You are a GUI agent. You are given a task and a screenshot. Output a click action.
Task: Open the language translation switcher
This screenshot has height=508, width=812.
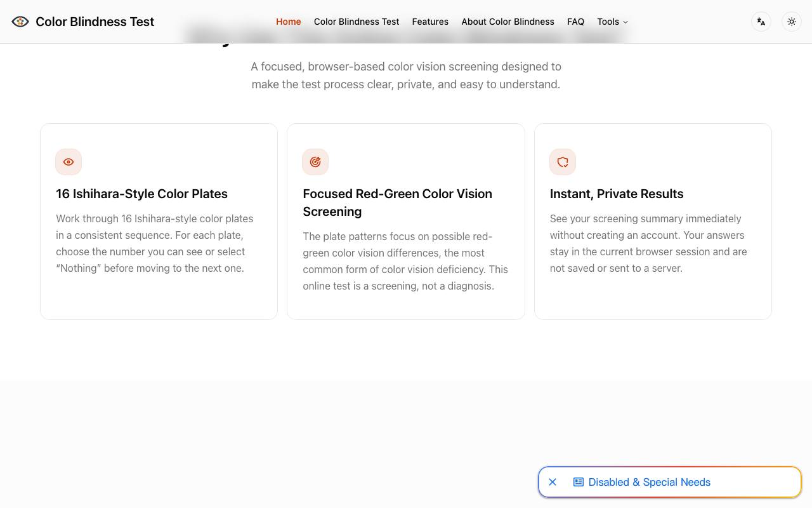point(761,22)
